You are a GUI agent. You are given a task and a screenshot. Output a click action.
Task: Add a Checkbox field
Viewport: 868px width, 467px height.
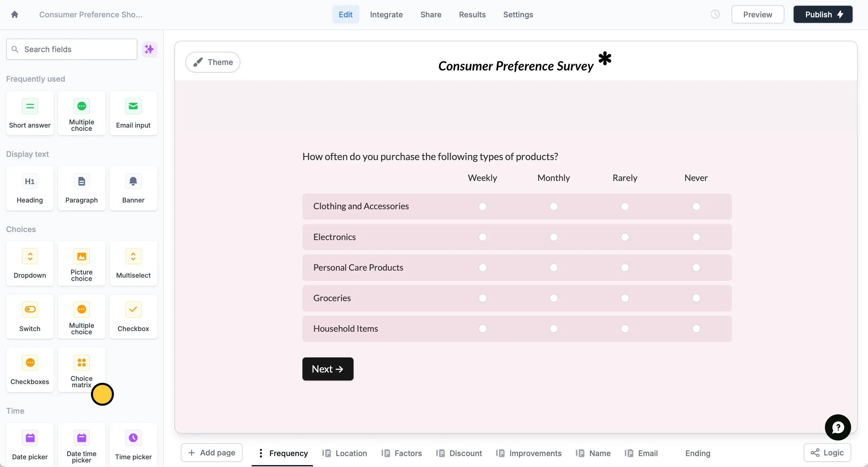pos(134,317)
